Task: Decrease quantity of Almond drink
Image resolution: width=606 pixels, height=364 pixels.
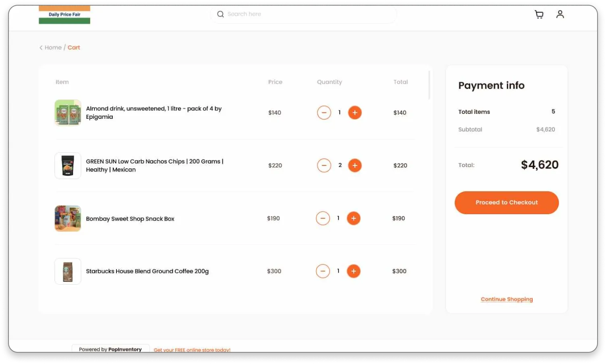Action: (324, 113)
